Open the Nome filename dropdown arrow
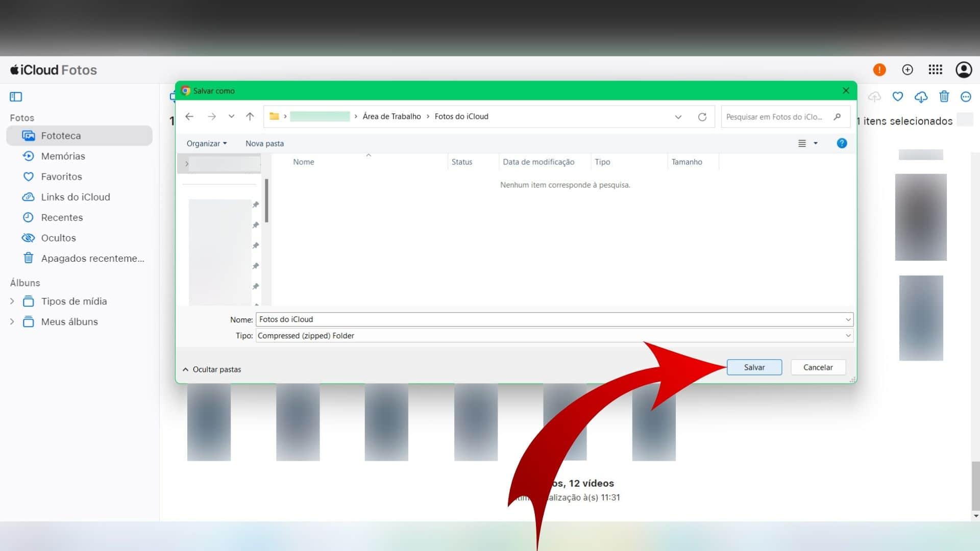 [x=848, y=319]
